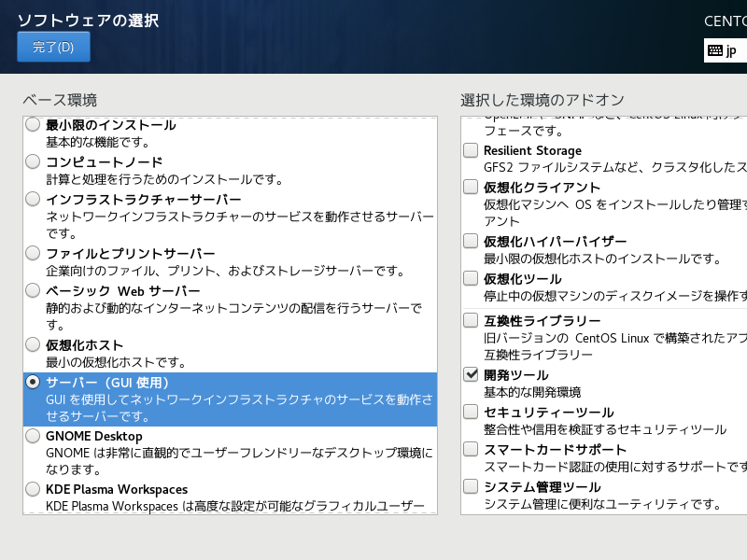Screen dimensions: 747x560
Task: Check スマートカードサポート add-on
Action: (x=472, y=448)
